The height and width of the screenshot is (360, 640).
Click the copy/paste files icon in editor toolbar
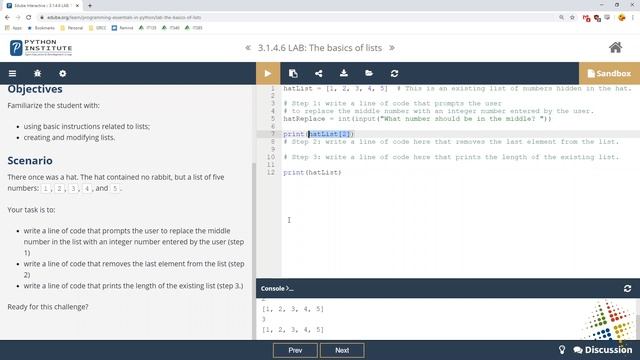(x=293, y=73)
